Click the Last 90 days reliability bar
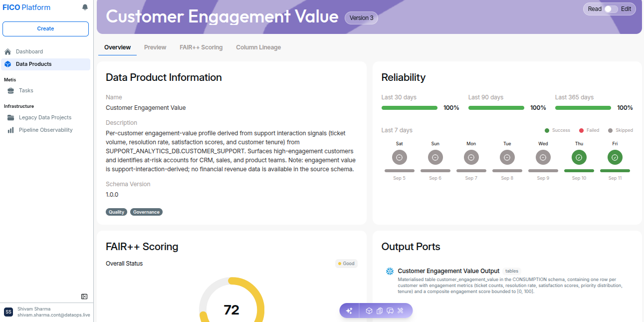Screen dimensions: 644x322 496,108
